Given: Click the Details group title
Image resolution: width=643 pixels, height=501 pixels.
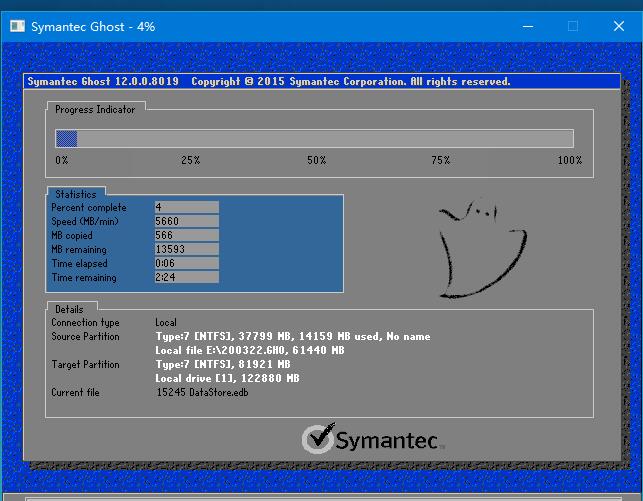Looking at the screenshot, I should [x=69, y=309].
